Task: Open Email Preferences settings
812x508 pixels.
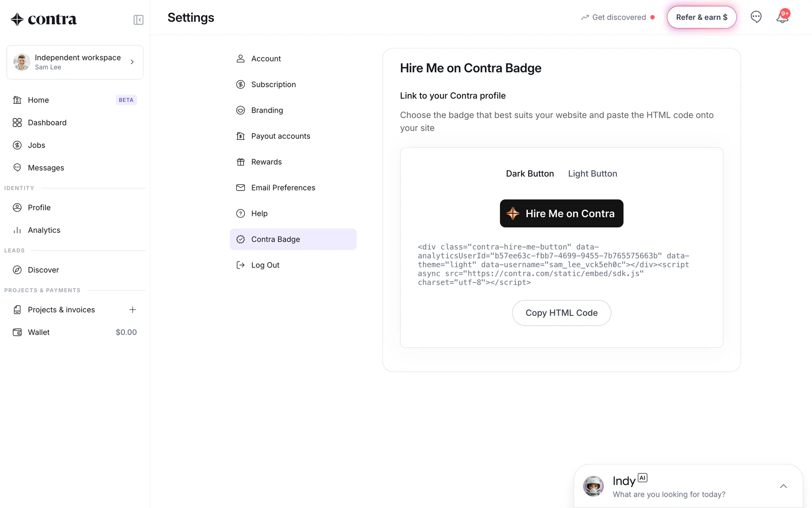Action: pos(283,188)
